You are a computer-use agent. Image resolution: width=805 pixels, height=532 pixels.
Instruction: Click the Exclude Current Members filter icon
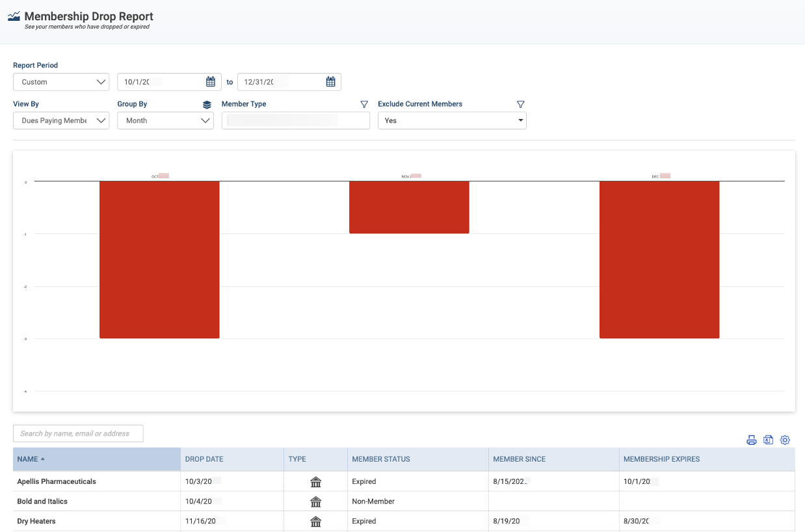click(520, 104)
